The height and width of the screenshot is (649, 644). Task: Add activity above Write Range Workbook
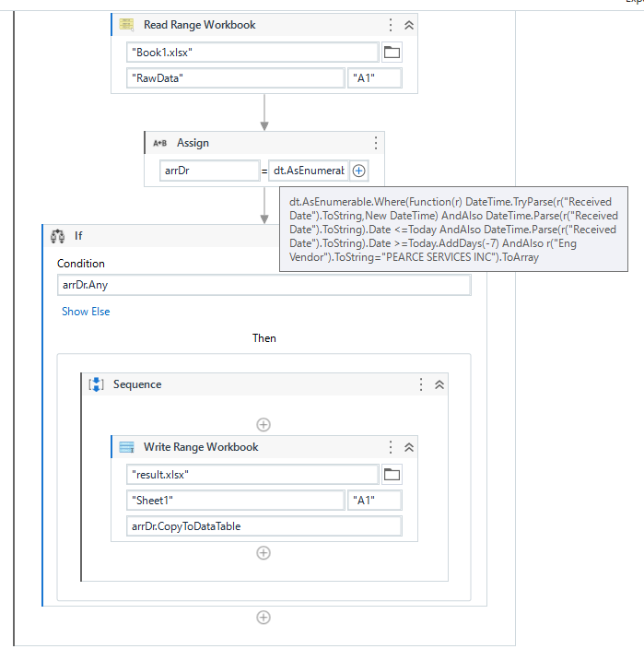coord(263,425)
